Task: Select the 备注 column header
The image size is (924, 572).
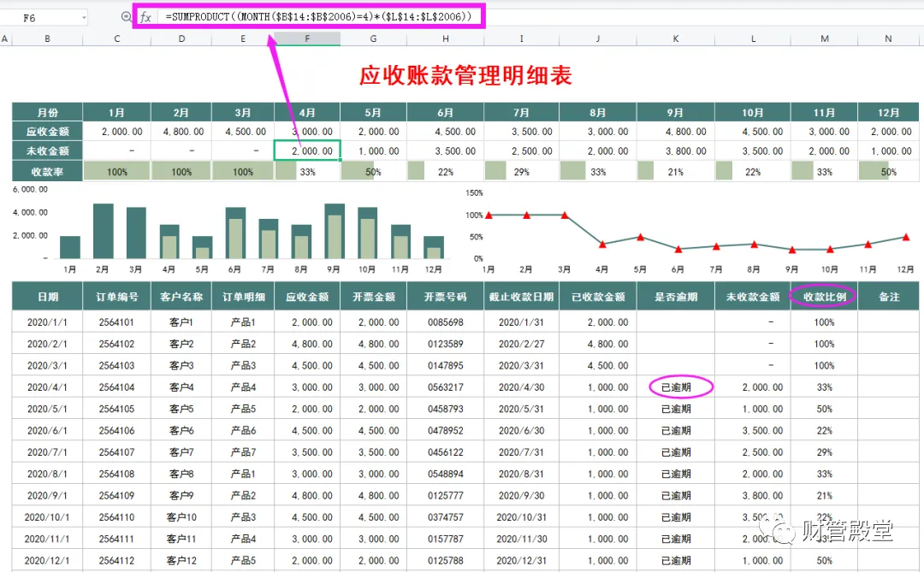Action: (x=888, y=297)
